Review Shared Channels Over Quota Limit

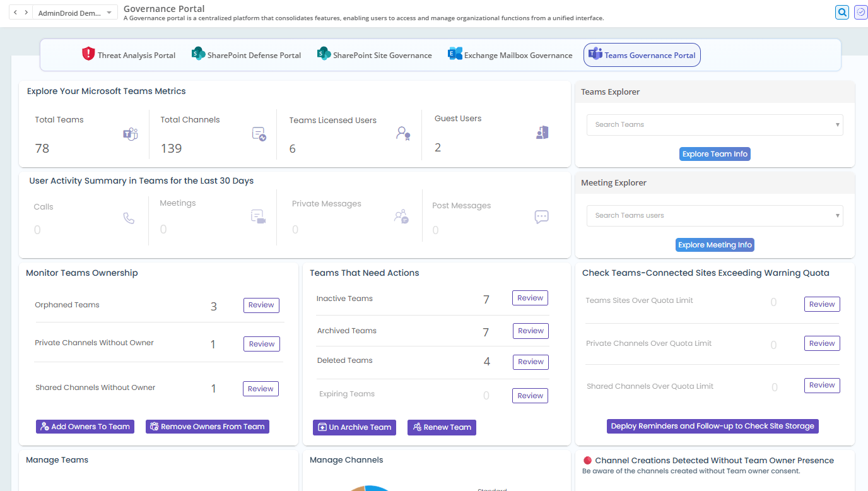pyautogui.click(x=822, y=385)
